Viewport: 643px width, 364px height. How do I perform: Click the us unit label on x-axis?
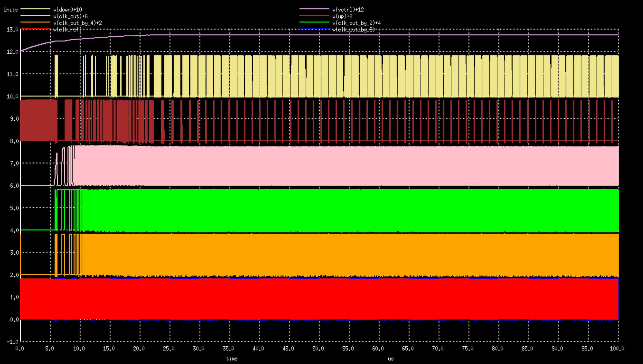click(391, 359)
